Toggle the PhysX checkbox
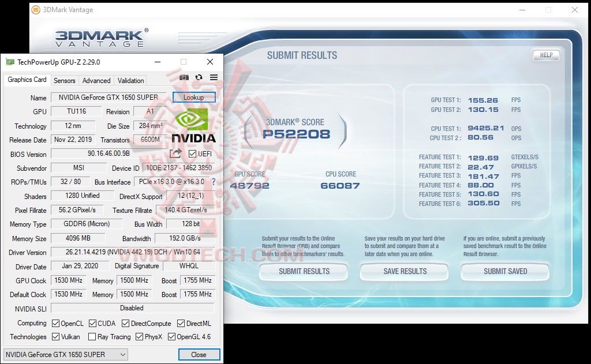591x364 pixels. click(x=140, y=336)
